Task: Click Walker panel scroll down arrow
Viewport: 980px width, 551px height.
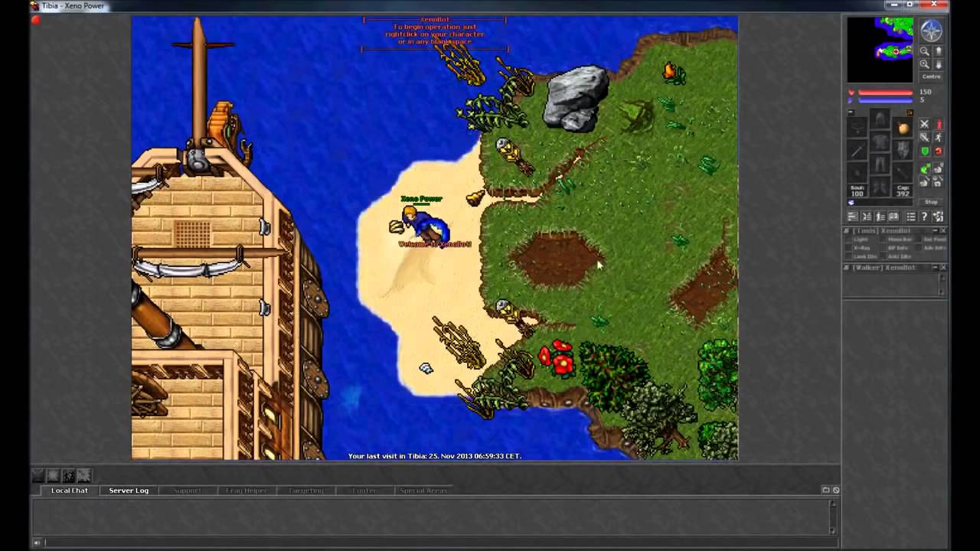Action: coord(941,292)
